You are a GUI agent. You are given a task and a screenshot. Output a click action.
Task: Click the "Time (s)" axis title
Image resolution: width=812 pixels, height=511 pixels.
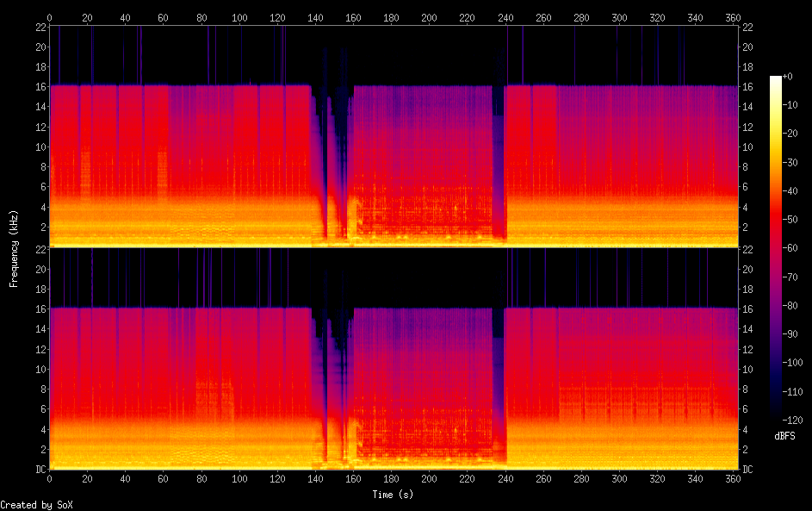click(x=393, y=495)
